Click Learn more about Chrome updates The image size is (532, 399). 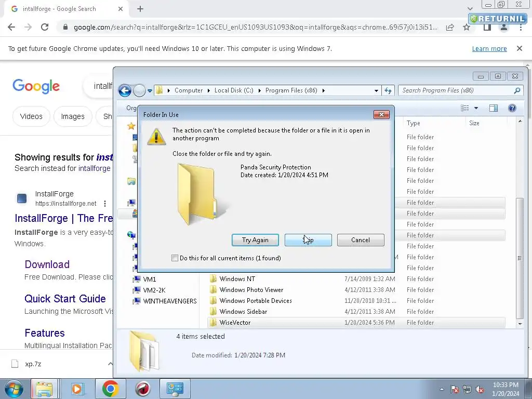pos(489,48)
